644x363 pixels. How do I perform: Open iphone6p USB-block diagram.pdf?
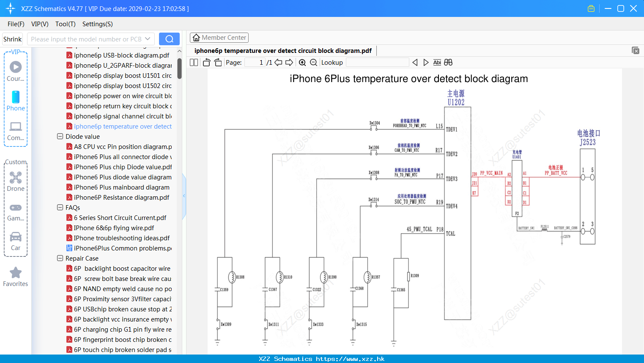coord(118,55)
